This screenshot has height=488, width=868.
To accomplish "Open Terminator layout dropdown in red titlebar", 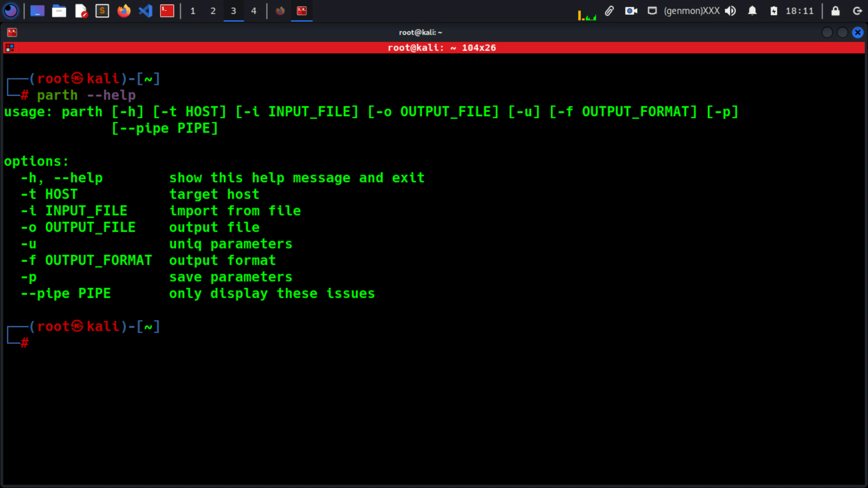I will [10, 47].
